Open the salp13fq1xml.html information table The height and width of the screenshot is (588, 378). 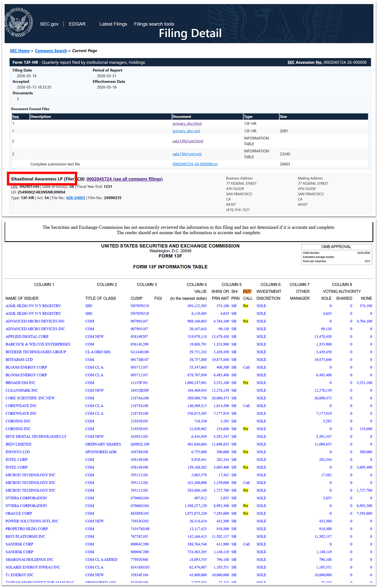click(x=188, y=141)
